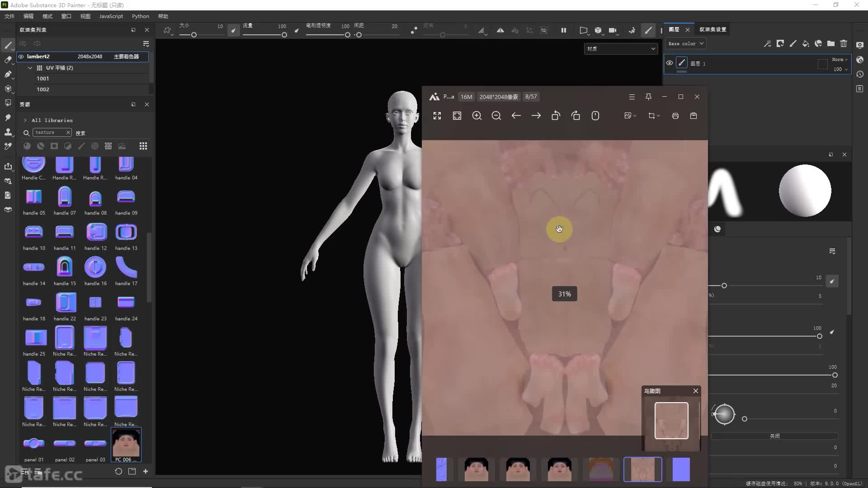Rotate image left in viewer toolbar
The height and width of the screenshot is (488, 868).
[x=556, y=116]
